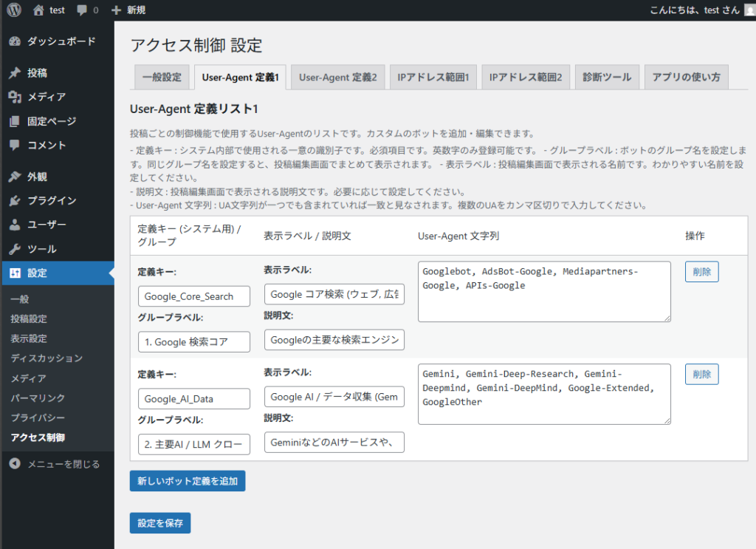The height and width of the screenshot is (549, 756).
Task: Open the 診断ツール tab
Action: coord(606,77)
